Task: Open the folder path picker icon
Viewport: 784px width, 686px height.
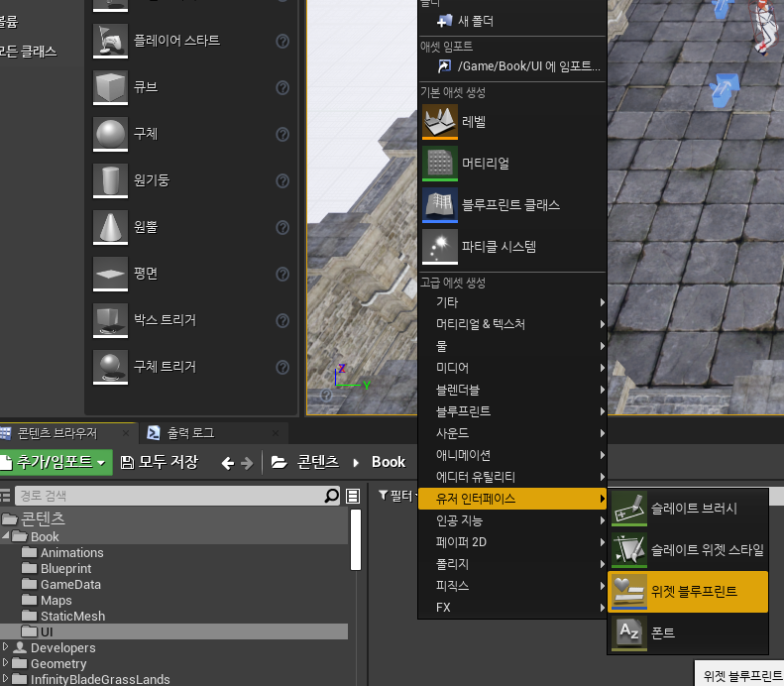Action: click(x=279, y=463)
